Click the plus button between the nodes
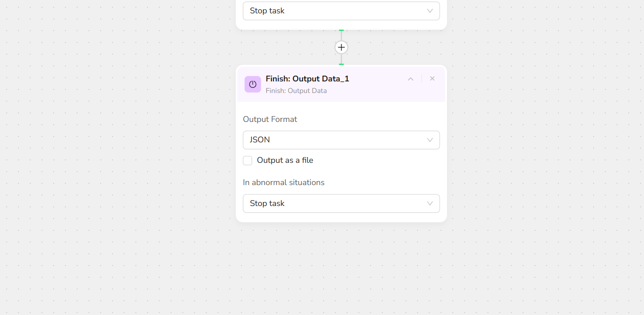 pyautogui.click(x=341, y=47)
